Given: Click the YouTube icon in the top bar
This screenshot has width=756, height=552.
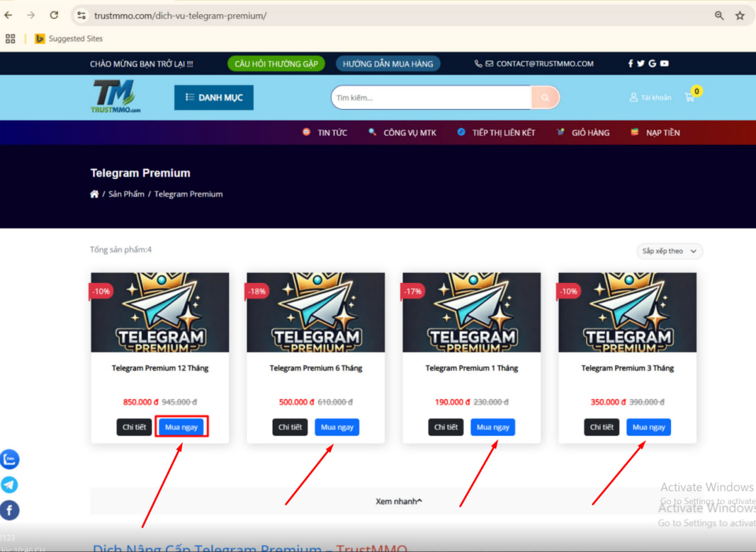Looking at the screenshot, I should pyautogui.click(x=664, y=64).
